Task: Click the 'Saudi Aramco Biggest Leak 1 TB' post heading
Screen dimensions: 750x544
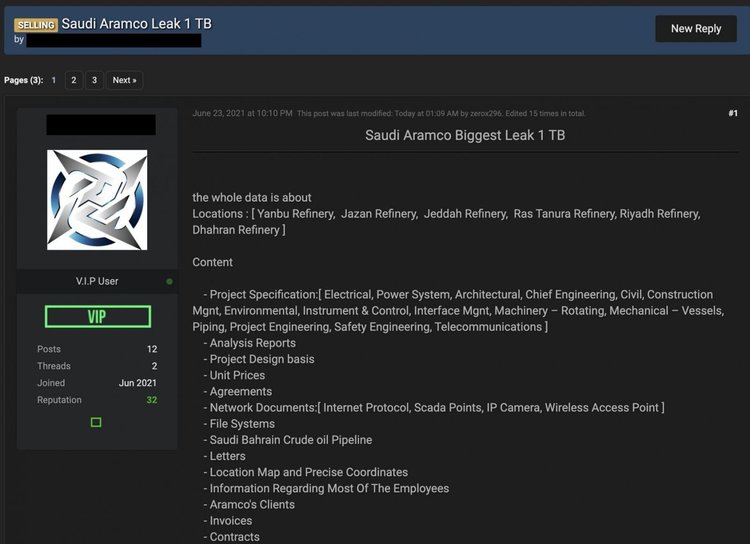Action: coord(465,135)
